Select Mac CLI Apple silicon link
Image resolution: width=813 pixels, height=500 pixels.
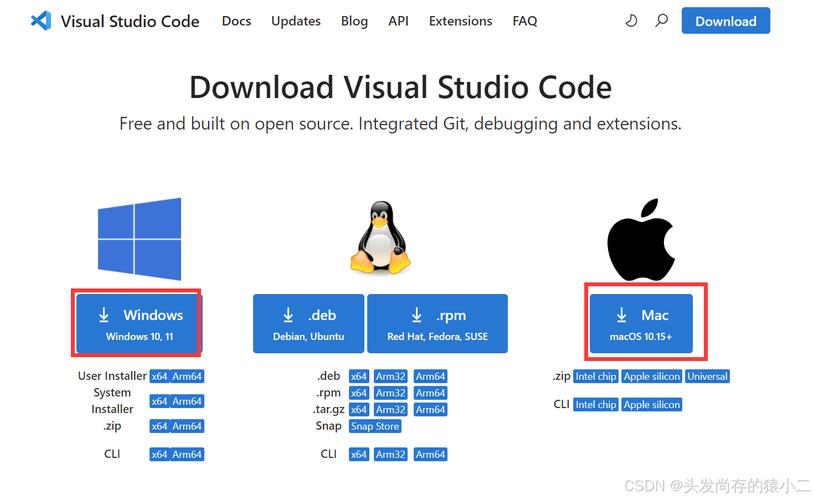(652, 405)
